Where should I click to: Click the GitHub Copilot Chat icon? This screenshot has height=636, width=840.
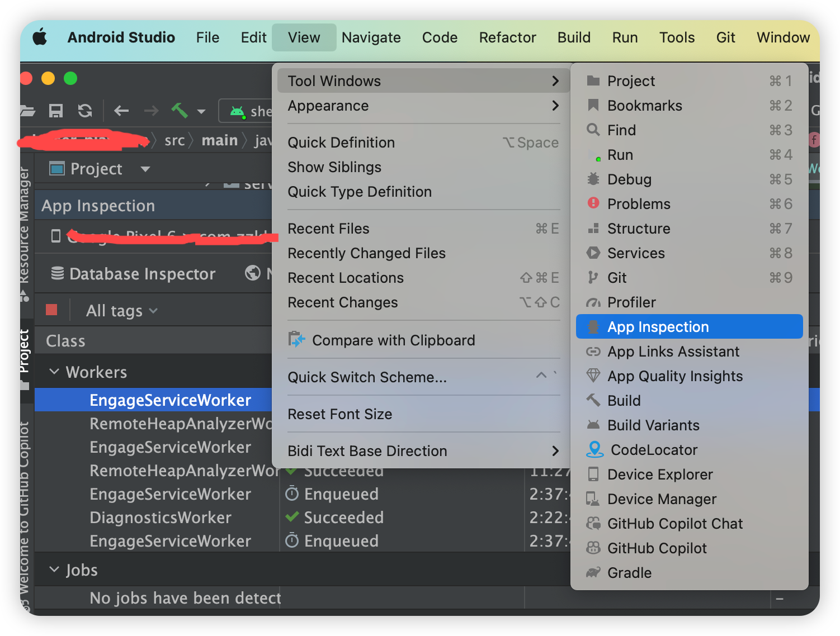coord(593,523)
